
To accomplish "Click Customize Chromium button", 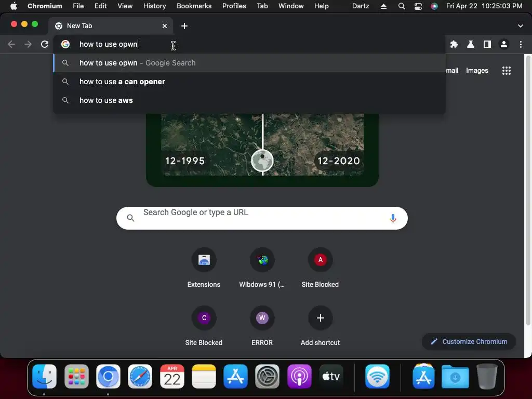I will point(469,342).
